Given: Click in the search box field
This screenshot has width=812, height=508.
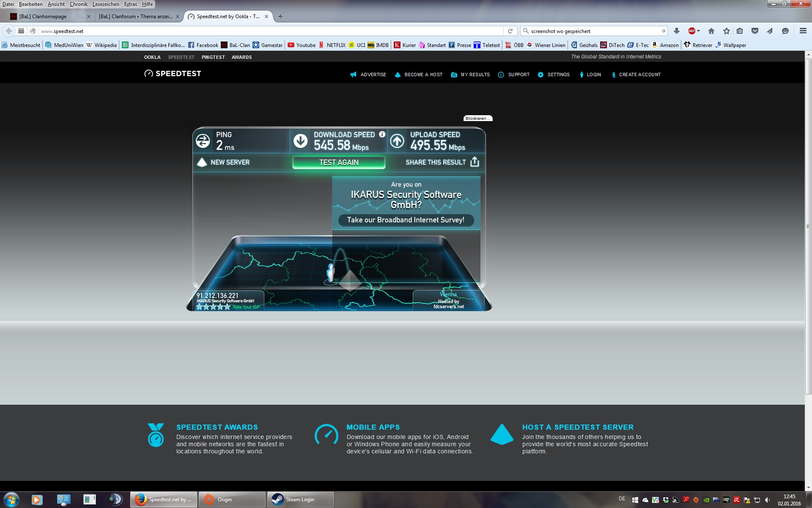Looking at the screenshot, I should tap(592, 31).
